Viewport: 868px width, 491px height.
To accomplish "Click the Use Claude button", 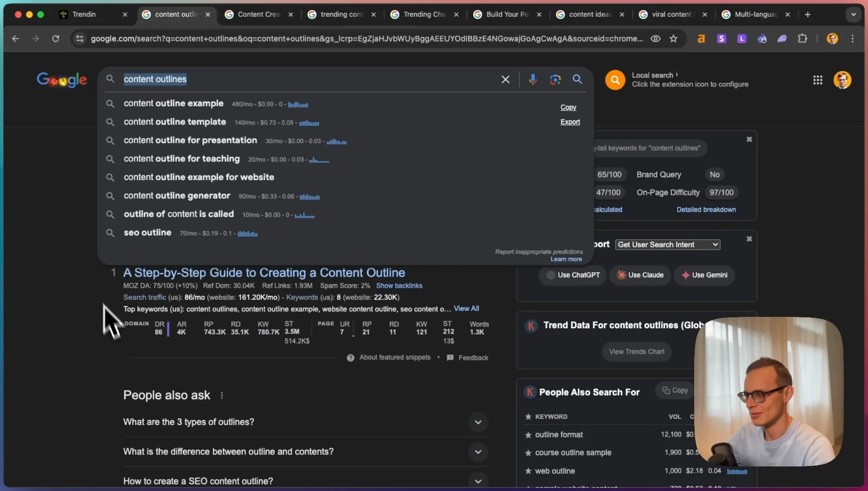I will 640,275.
